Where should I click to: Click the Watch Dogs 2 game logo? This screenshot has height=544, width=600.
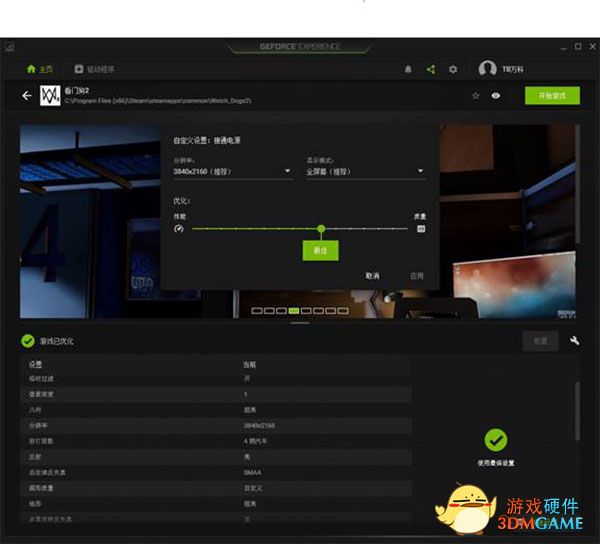(x=50, y=96)
